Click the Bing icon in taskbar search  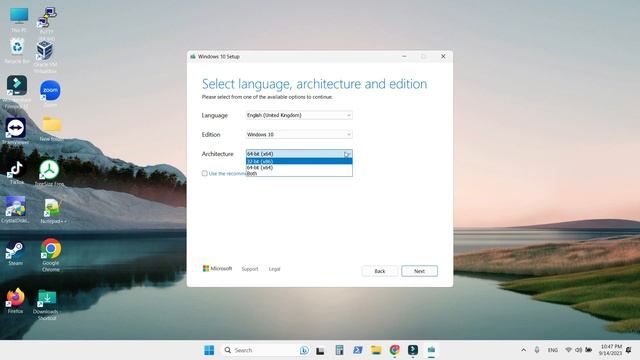pyautogui.click(x=304, y=350)
